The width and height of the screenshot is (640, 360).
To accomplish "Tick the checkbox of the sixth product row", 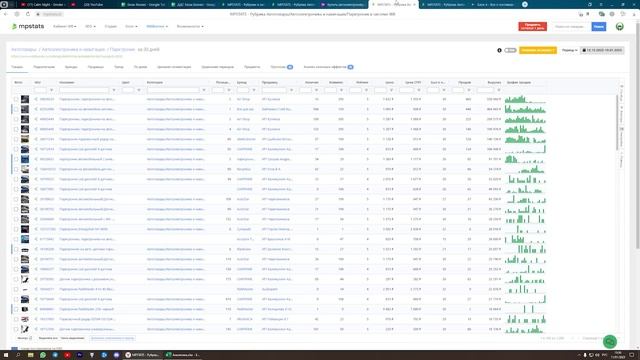I will tap(16, 149).
